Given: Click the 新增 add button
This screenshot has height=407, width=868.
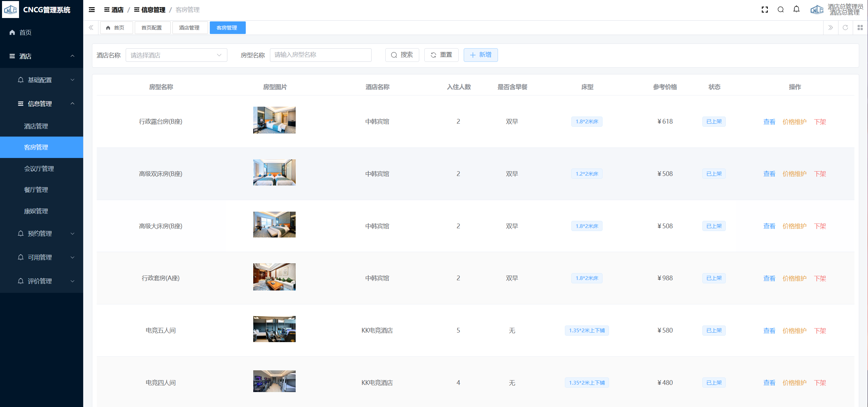Looking at the screenshot, I should (x=480, y=55).
